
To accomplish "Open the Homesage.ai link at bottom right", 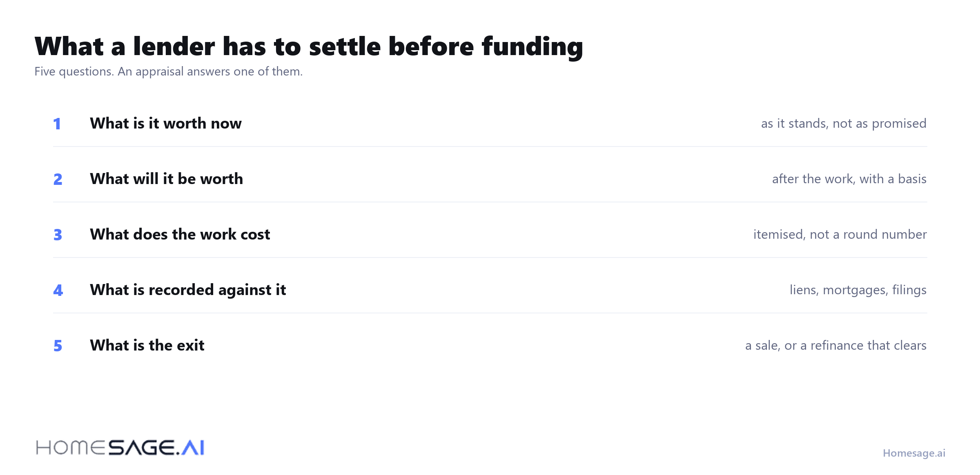I will tap(914, 453).
